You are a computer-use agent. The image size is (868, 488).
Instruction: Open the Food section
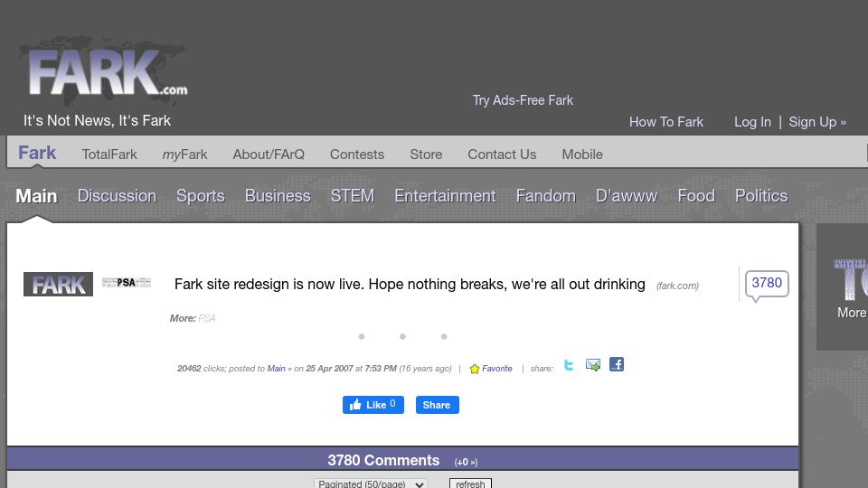(696, 196)
